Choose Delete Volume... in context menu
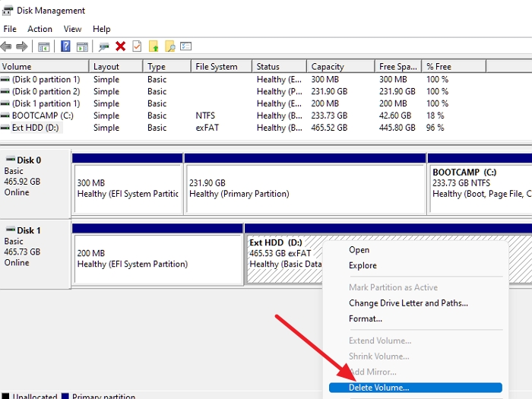 (x=416, y=388)
